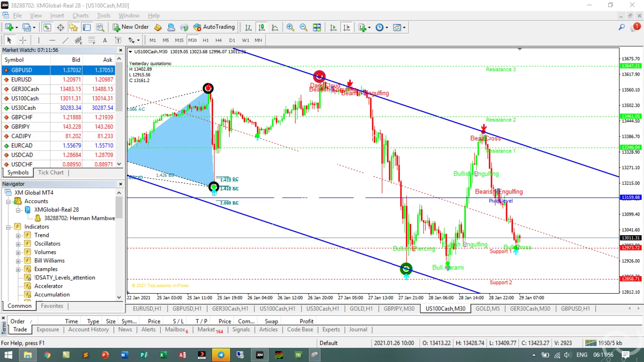Viewport: 644px width, 362px height.
Task: Expand the Trend indicators folder
Action: [x=18, y=236]
